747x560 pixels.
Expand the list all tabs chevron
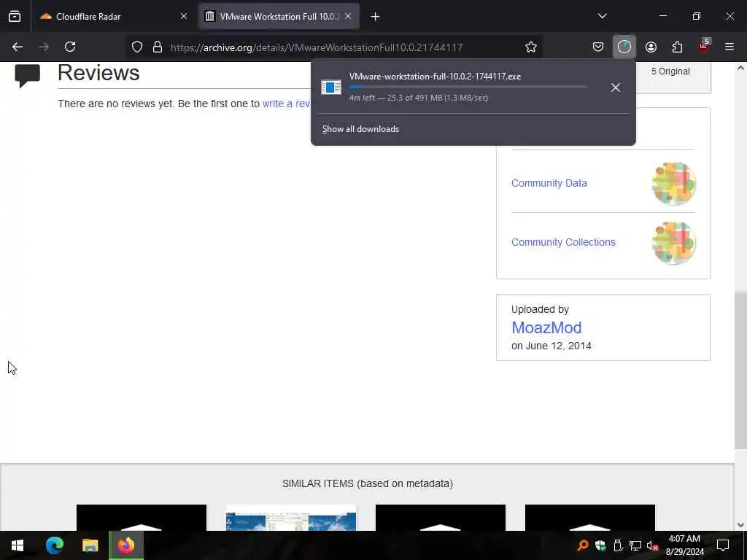pyautogui.click(x=602, y=16)
